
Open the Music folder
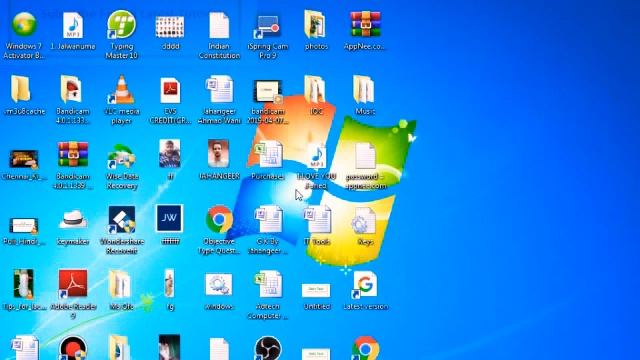(364, 89)
